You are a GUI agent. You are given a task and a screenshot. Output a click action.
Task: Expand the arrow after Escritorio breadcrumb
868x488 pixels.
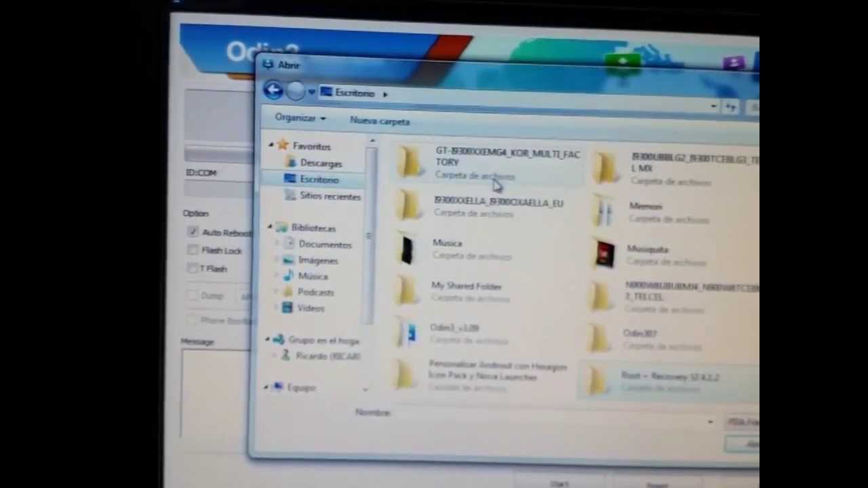coord(384,94)
